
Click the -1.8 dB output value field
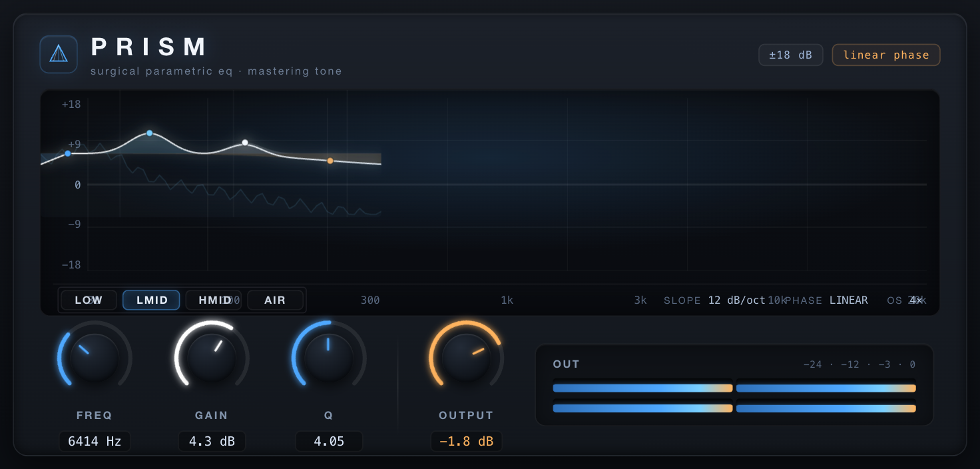(x=466, y=441)
